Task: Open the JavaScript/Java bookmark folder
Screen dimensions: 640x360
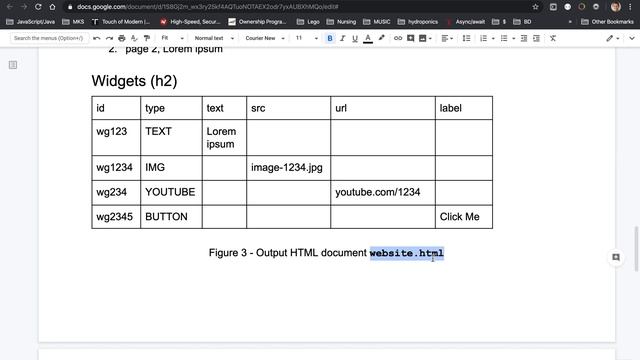Action: click(31, 22)
